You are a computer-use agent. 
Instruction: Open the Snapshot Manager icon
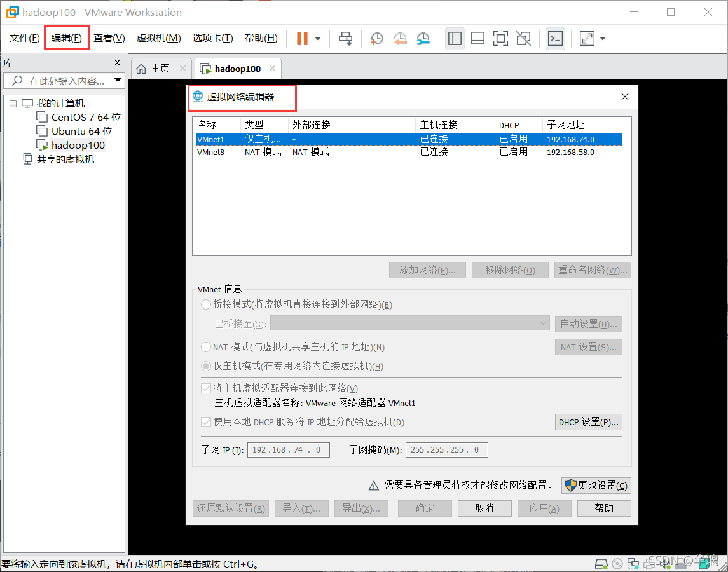(x=423, y=38)
